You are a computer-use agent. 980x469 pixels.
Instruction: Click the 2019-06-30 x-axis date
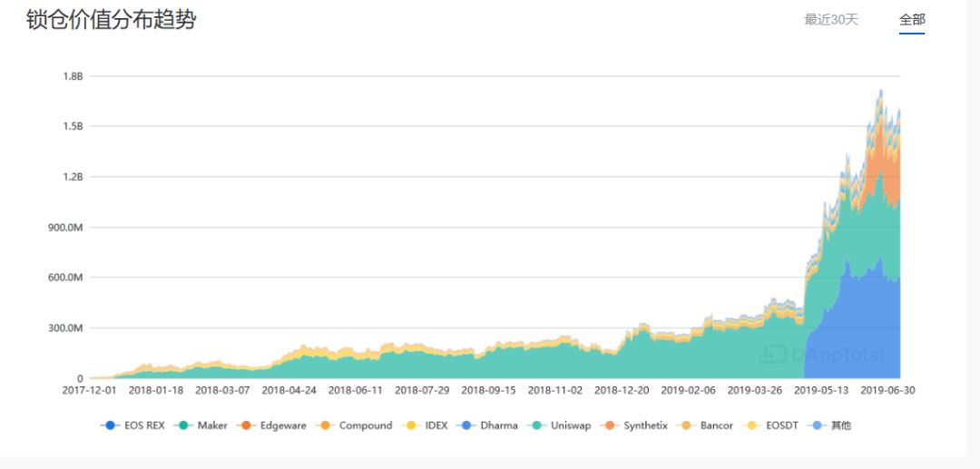(887, 390)
